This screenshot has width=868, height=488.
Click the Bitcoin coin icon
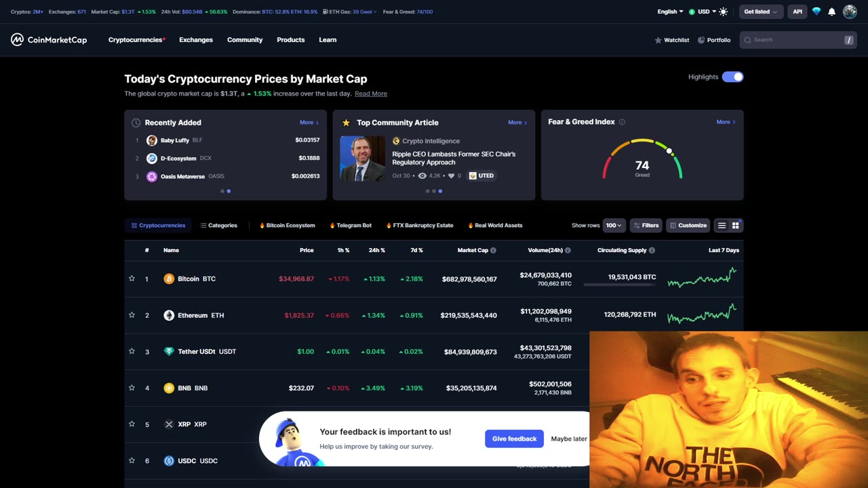click(169, 279)
